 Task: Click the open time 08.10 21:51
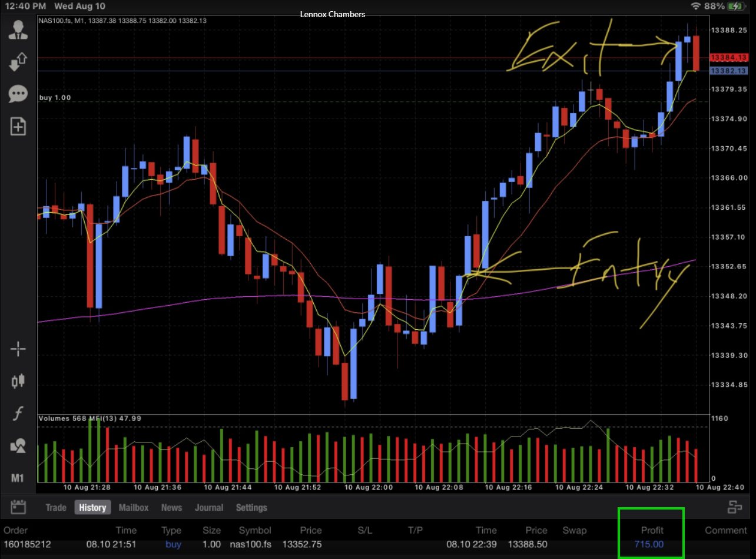point(111,544)
